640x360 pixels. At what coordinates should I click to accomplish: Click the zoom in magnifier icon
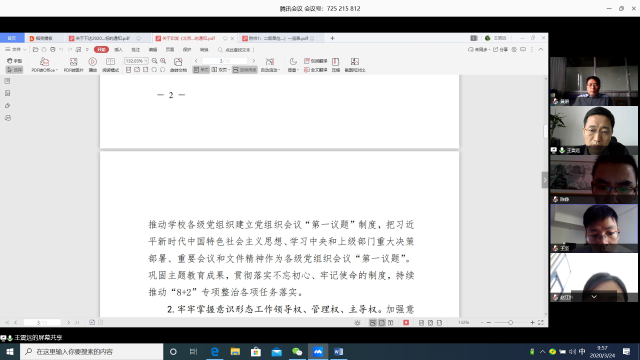coord(163,61)
